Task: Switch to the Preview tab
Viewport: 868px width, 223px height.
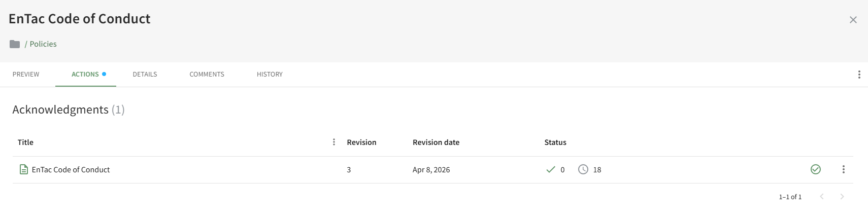Action: click(26, 74)
